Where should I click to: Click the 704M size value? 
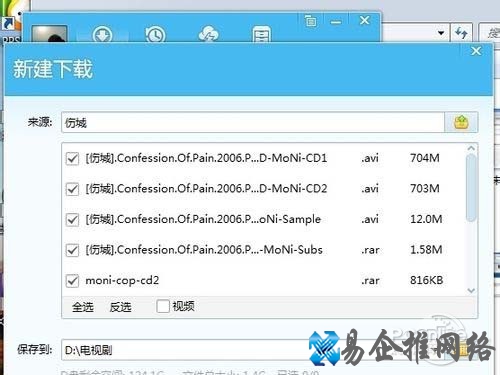[425, 158]
